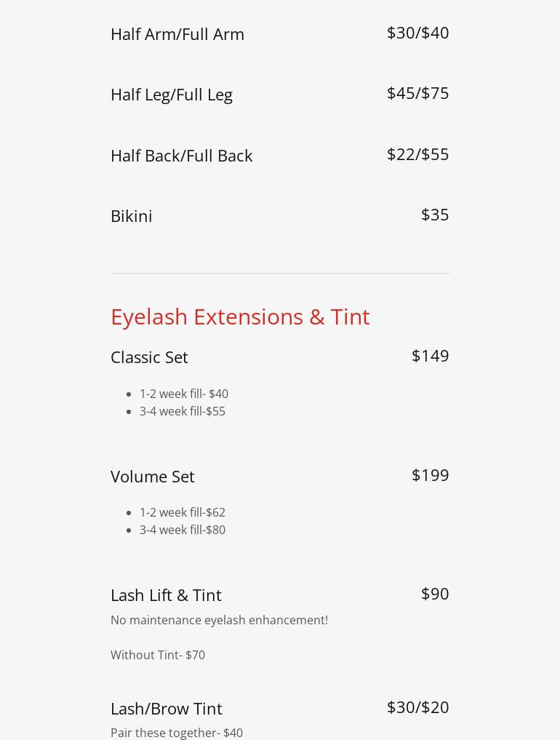
Task: Select the $45/$75 leg price
Action: [x=418, y=93]
